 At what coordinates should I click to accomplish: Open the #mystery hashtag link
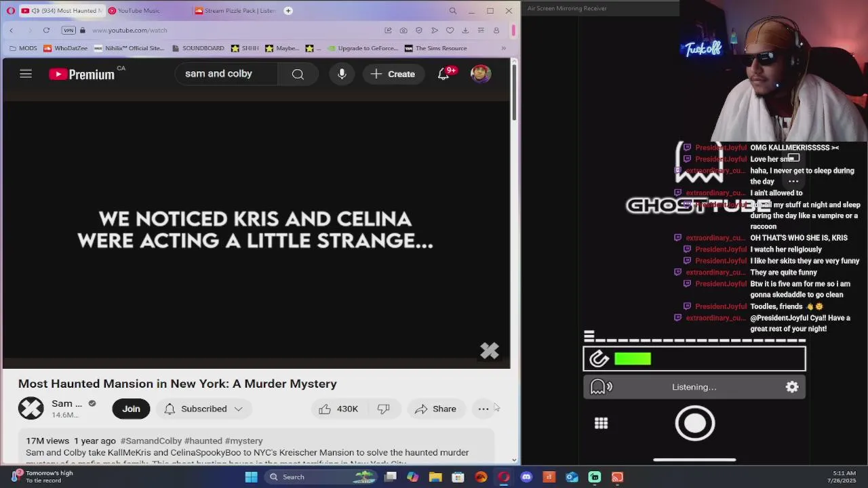click(243, 441)
